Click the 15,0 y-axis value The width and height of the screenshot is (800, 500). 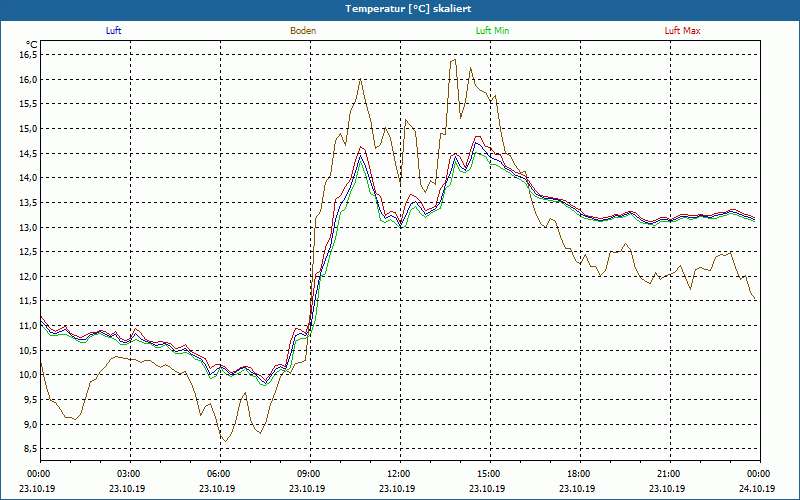tap(29, 129)
